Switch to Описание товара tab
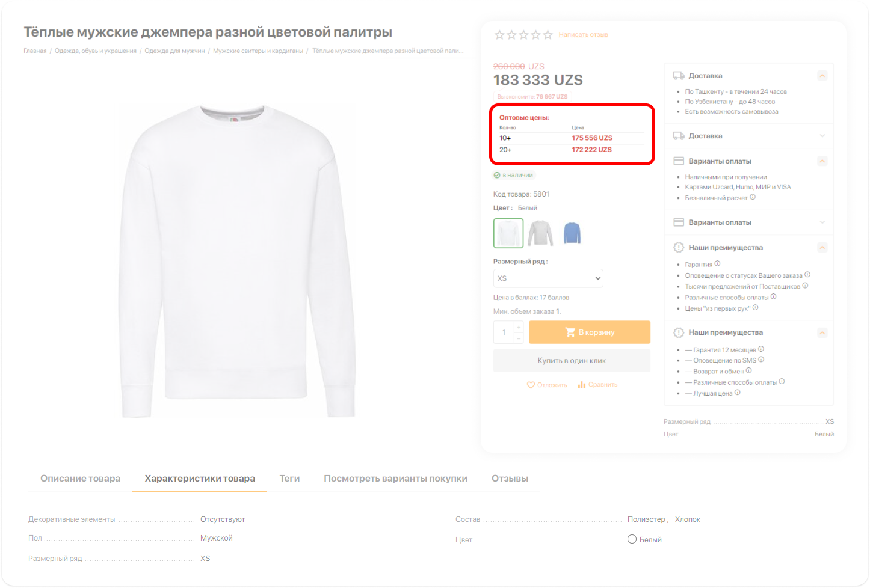Screen dimensions: 870x588 click(x=80, y=479)
